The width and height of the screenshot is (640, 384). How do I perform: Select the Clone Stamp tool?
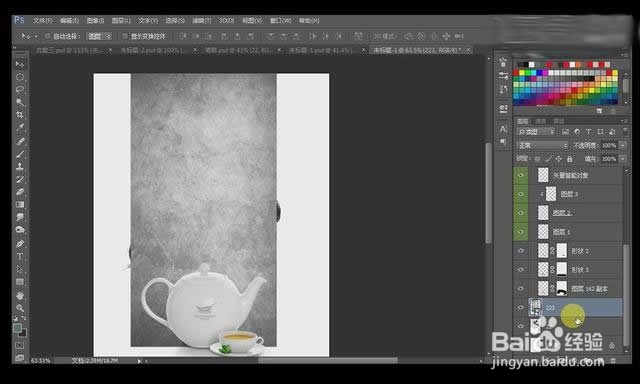click(x=20, y=166)
